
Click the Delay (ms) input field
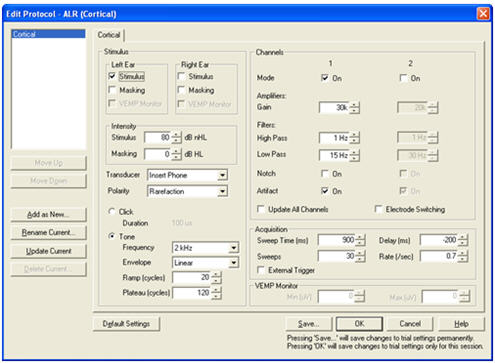pos(439,240)
